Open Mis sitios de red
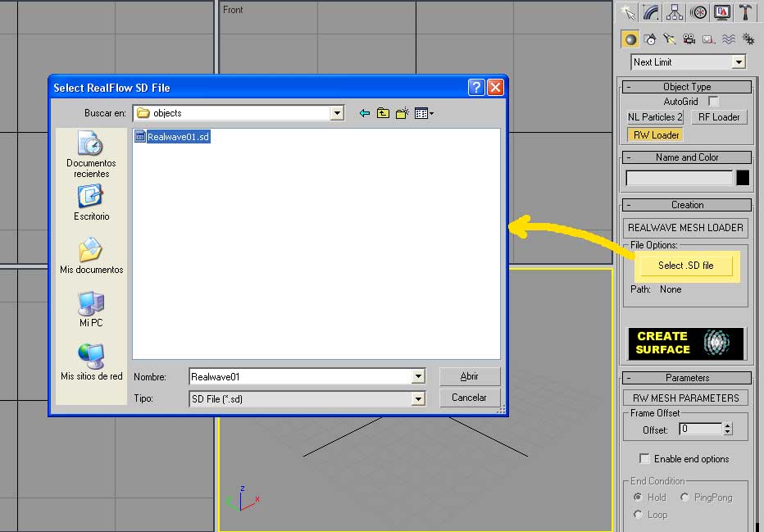This screenshot has height=532, width=764. pyautogui.click(x=91, y=362)
